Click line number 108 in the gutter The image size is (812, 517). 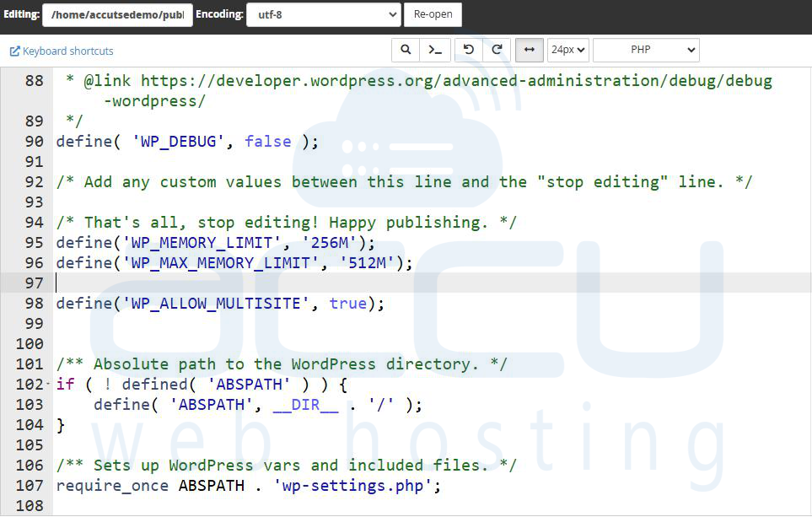coord(30,505)
